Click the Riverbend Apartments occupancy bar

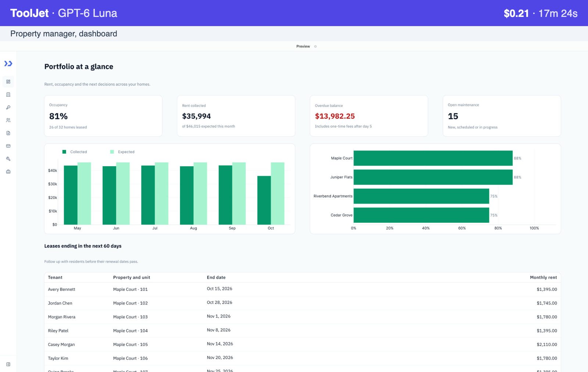421,196
